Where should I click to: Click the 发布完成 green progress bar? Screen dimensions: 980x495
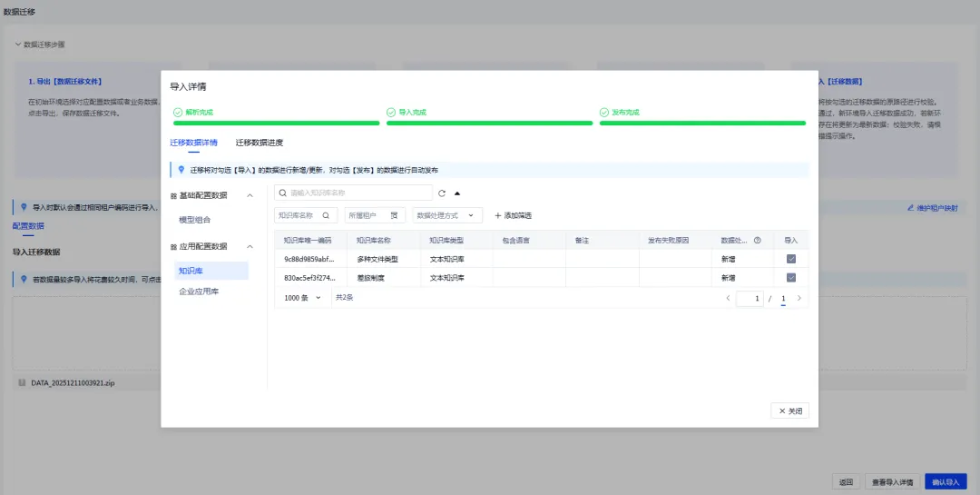pyautogui.click(x=702, y=124)
